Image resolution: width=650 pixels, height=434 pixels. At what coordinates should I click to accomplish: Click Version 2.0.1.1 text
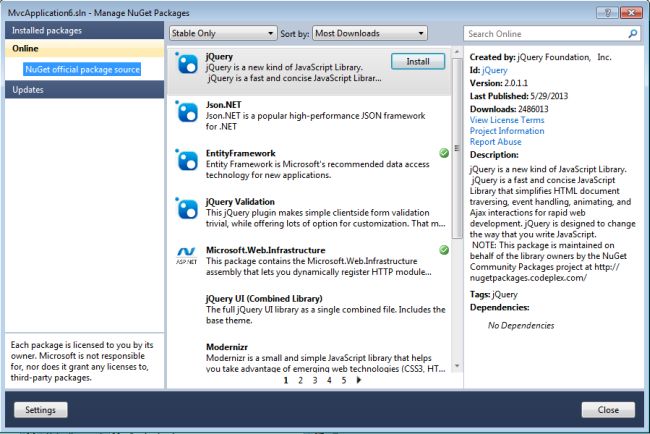tap(499, 83)
